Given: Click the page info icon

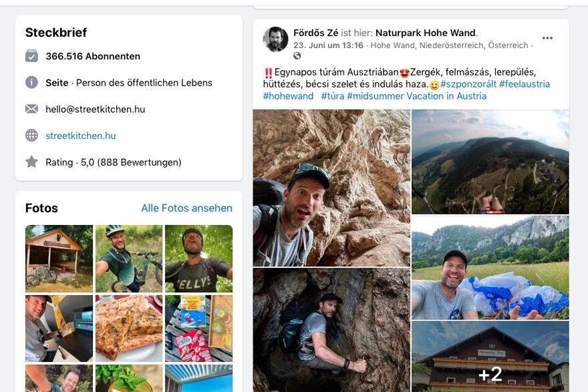Looking at the screenshot, I should [31, 83].
